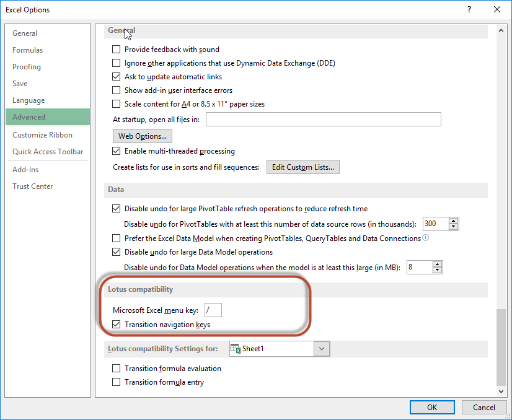Decrease Data Model size spinner down arrow
Screen dimensions: 512x420
[437, 270]
